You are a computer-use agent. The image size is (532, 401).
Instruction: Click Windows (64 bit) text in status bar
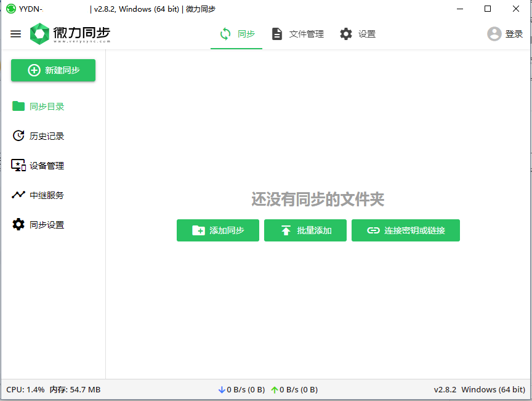point(493,390)
